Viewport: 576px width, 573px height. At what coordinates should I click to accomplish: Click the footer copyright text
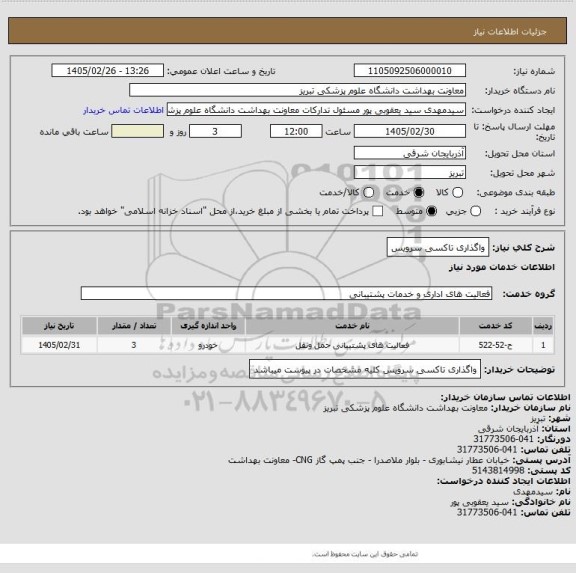pyautogui.click(x=365, y=554)
